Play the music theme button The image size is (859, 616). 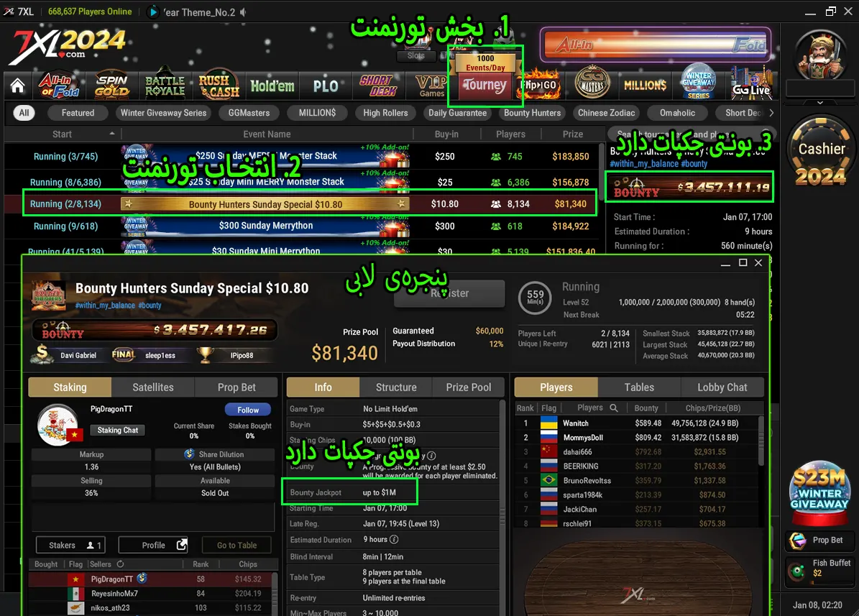point(153,12)
